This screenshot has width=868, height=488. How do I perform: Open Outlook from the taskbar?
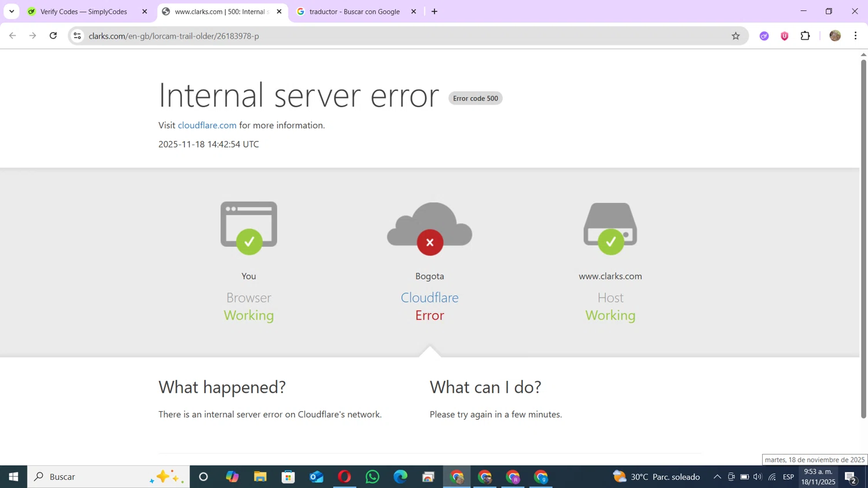point(317,477)
